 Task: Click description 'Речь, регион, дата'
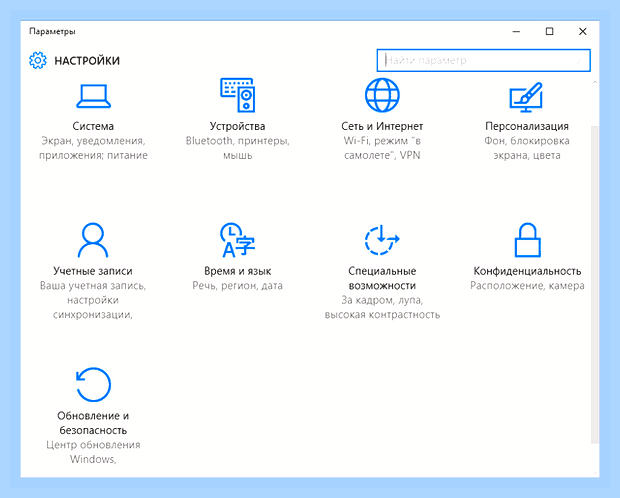(x=237, y=286)
